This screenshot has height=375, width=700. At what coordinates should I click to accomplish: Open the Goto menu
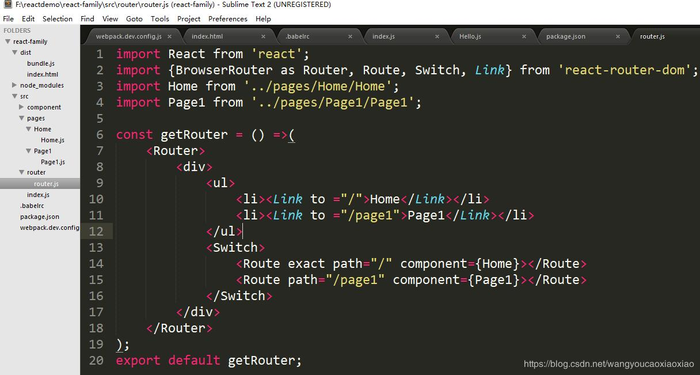coord(134,19)
